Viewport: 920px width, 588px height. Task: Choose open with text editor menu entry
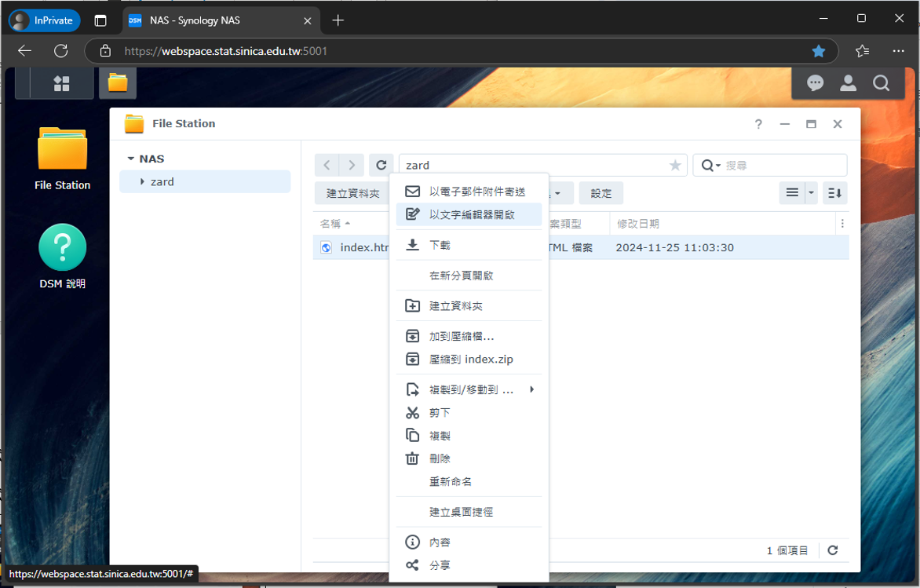pos(471,214)
